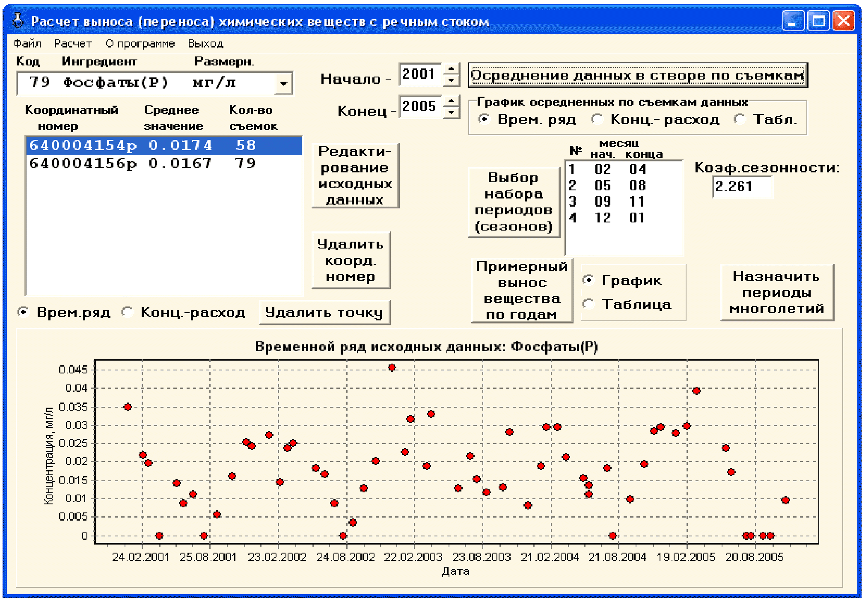Click the Удалить точку button
The image size is (868, 604).
click(x=324, y=313)
